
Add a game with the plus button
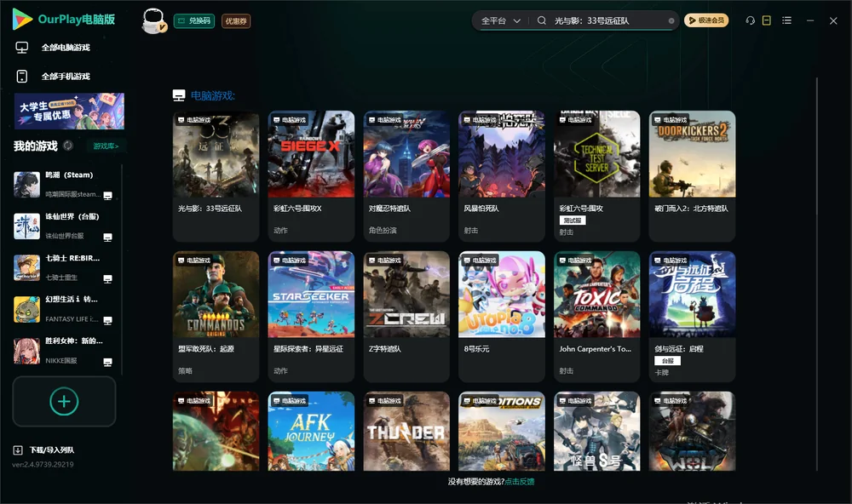[64, 401]
